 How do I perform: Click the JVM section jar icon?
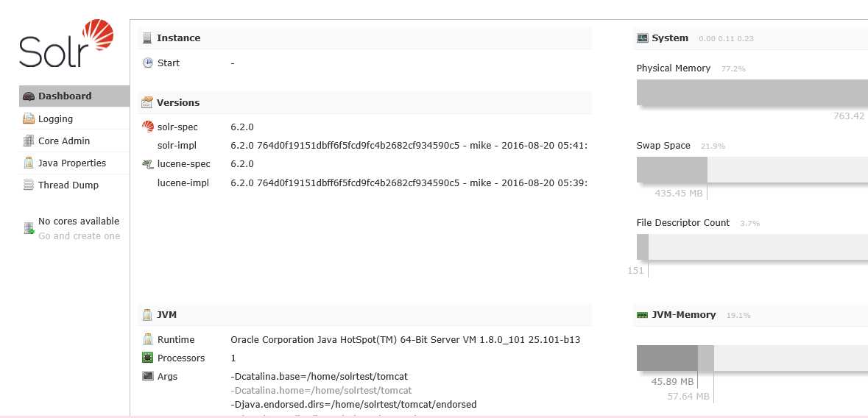pos(147,314)
